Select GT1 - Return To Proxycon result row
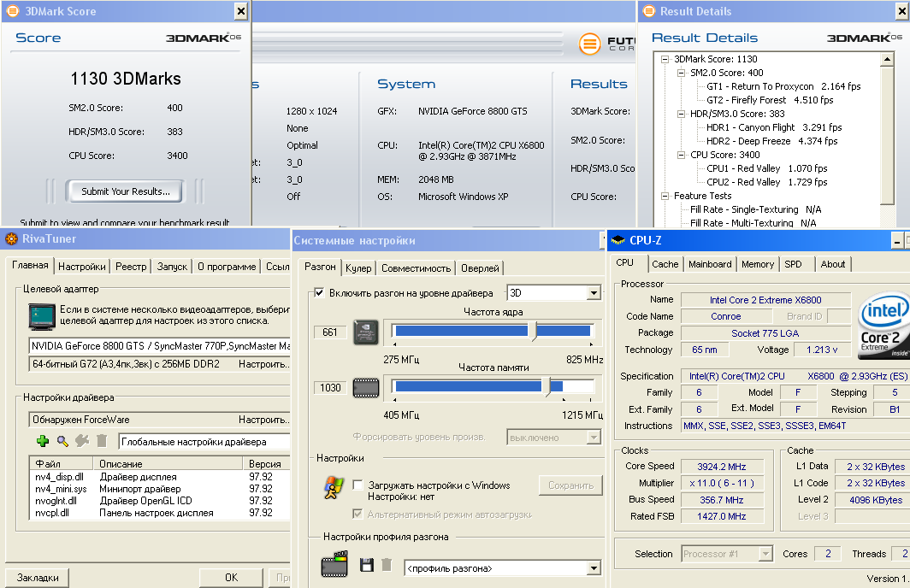 [783, 86]
